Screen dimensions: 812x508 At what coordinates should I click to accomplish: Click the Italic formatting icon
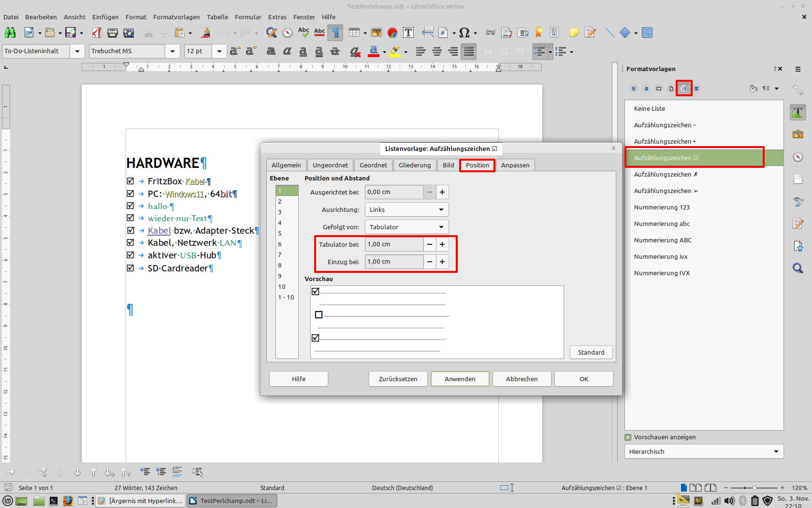[287, 51]
